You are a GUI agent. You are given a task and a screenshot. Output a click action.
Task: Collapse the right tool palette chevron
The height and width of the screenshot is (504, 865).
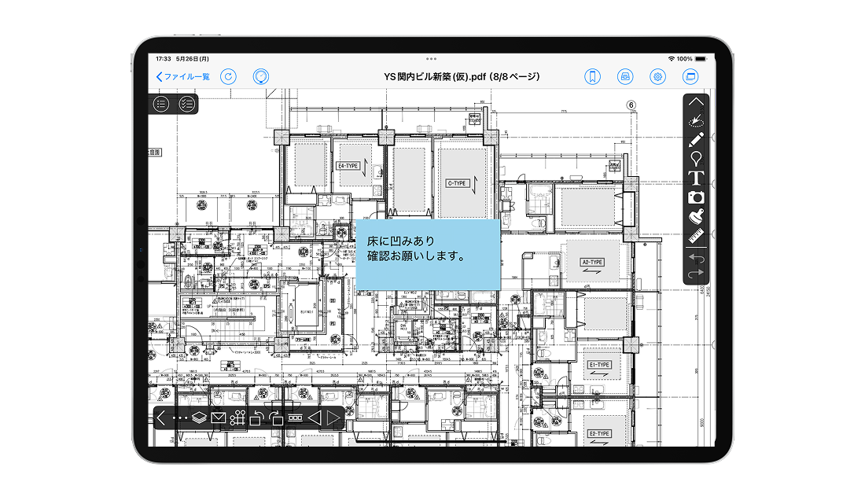696,101
